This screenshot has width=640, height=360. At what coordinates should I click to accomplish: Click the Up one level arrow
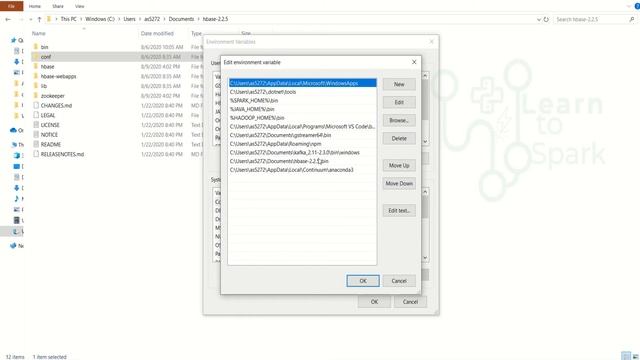pos(39,19)
